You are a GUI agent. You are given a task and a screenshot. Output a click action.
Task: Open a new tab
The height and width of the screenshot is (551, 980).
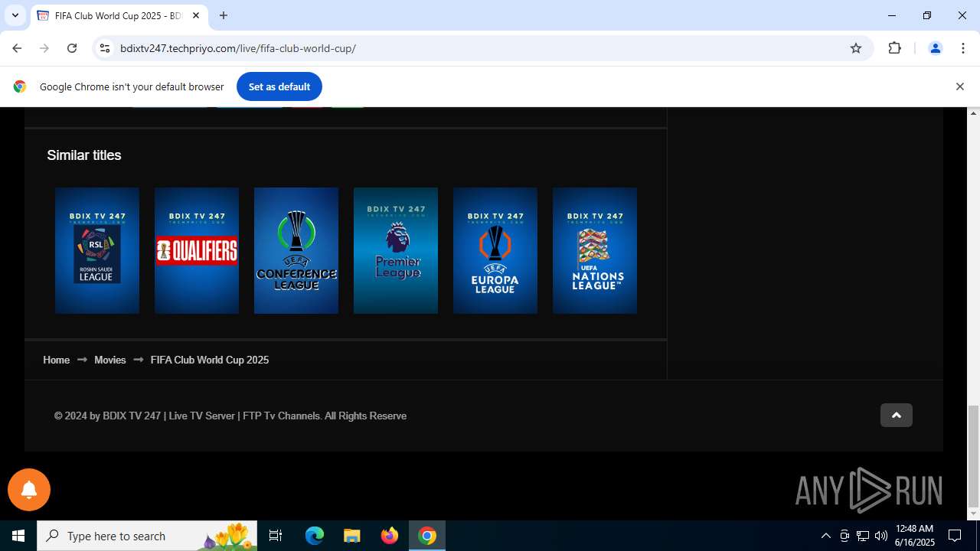(224, 15)
